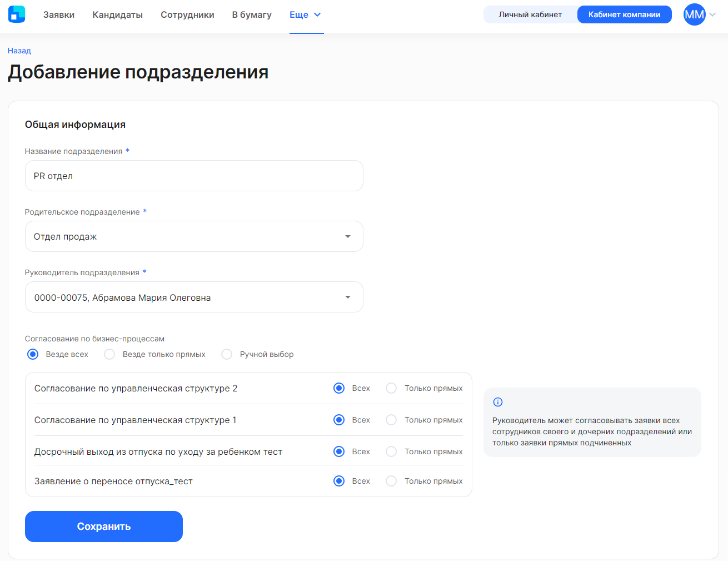The image size is (728, 561).
Task: Select Всех for управленческая структуре 1
Action: pyautogui.click(x=339, y=420)
